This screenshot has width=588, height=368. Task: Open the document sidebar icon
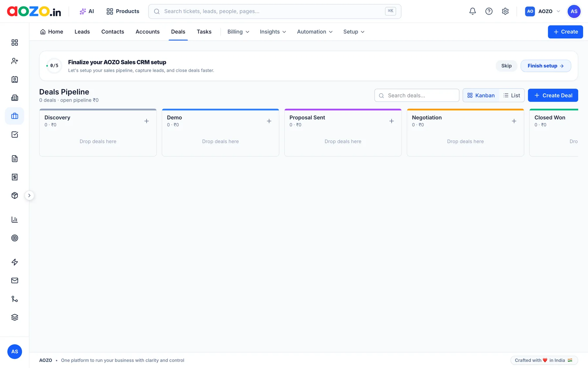point(15,159)
